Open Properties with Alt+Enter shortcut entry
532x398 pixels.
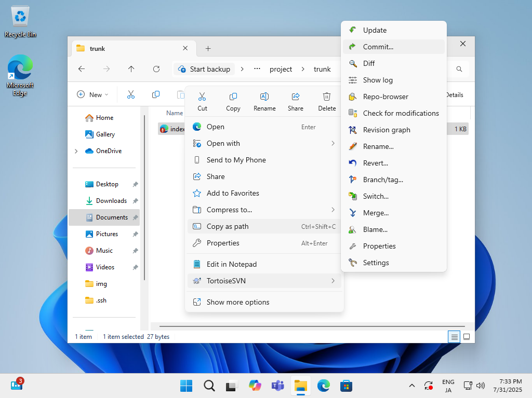(x=264, y=243)
